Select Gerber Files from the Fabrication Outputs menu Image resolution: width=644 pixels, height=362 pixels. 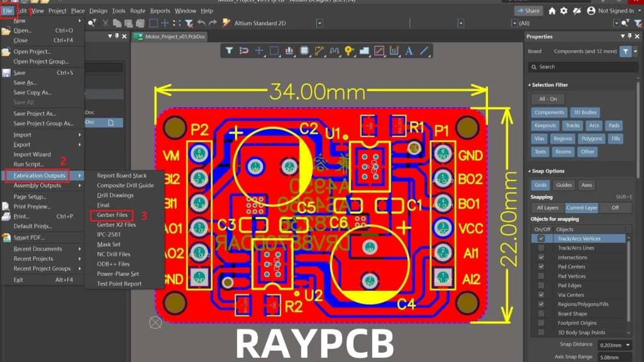pyautogui.click(x=113, y=215)
